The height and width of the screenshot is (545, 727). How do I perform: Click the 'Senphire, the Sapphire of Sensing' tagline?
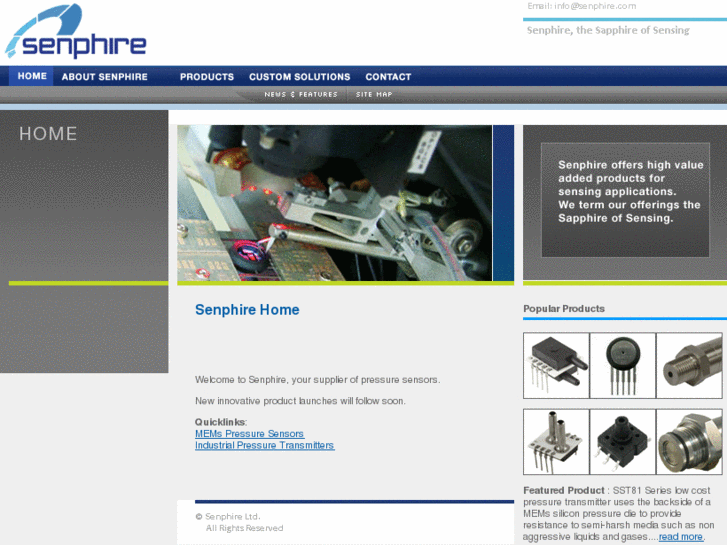pos(608,30)
